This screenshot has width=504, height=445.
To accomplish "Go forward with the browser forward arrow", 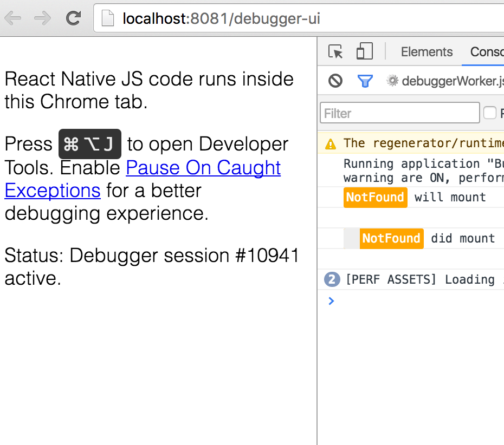I will (42, 18).
